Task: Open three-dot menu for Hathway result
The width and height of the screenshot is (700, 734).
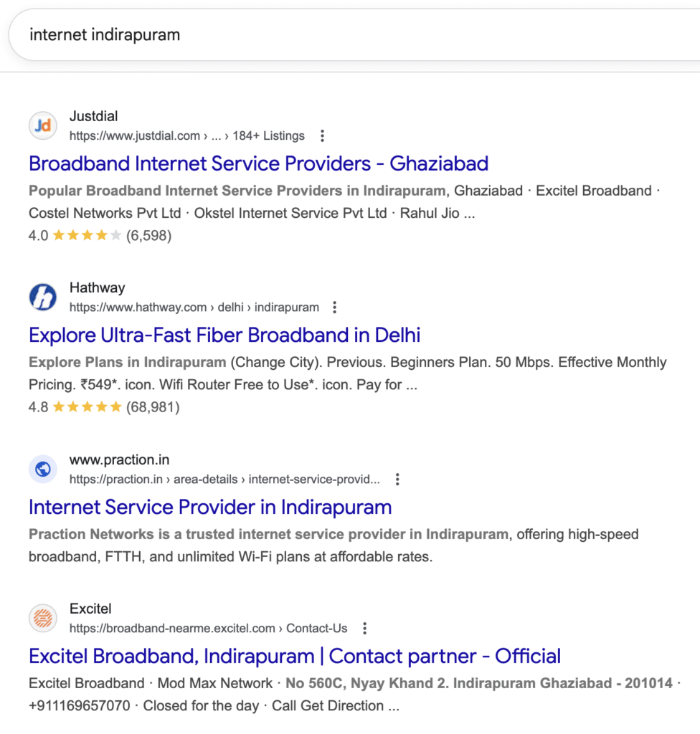Action: (334, 308)
